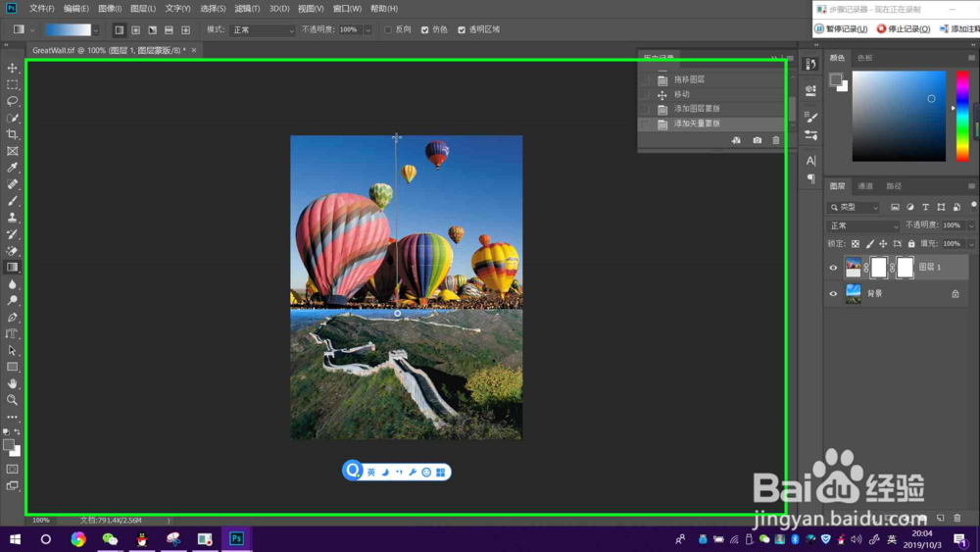The height and width of the screenshot is (552, 980).
Task: Open layer blend mode dropdown
Action: pos(862,226)
